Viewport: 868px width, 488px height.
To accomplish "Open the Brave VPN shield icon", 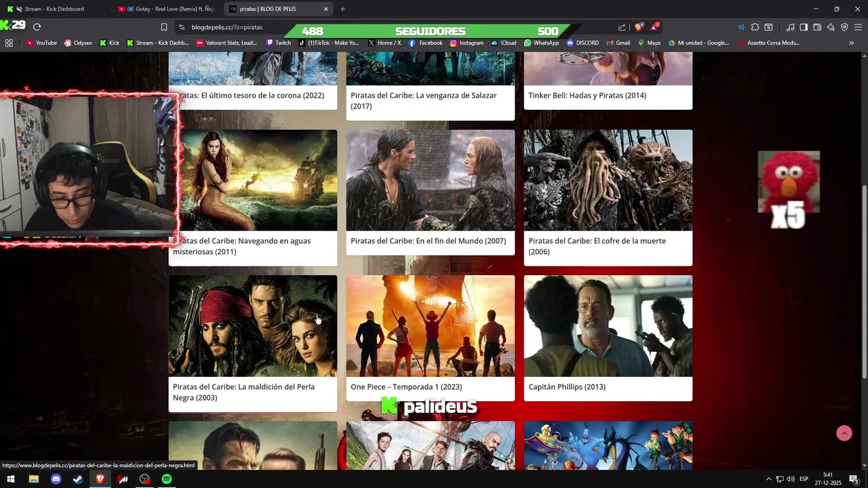I will 844,27.
